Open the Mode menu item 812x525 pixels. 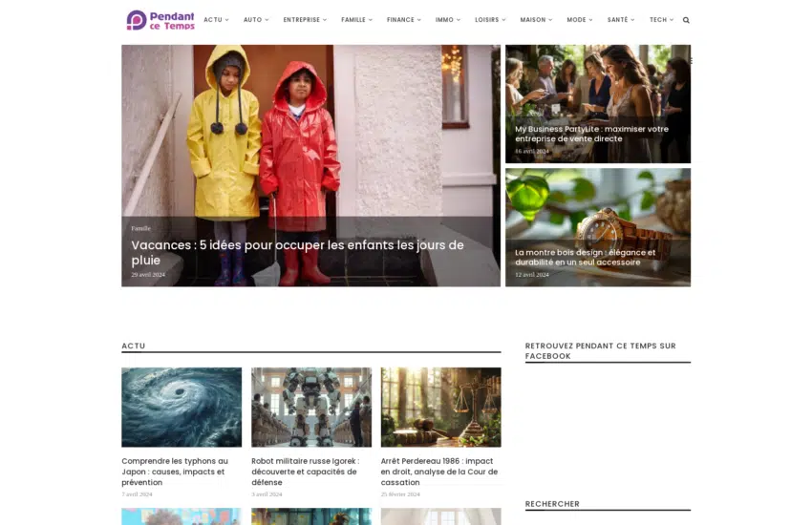[x=579, y=20]
